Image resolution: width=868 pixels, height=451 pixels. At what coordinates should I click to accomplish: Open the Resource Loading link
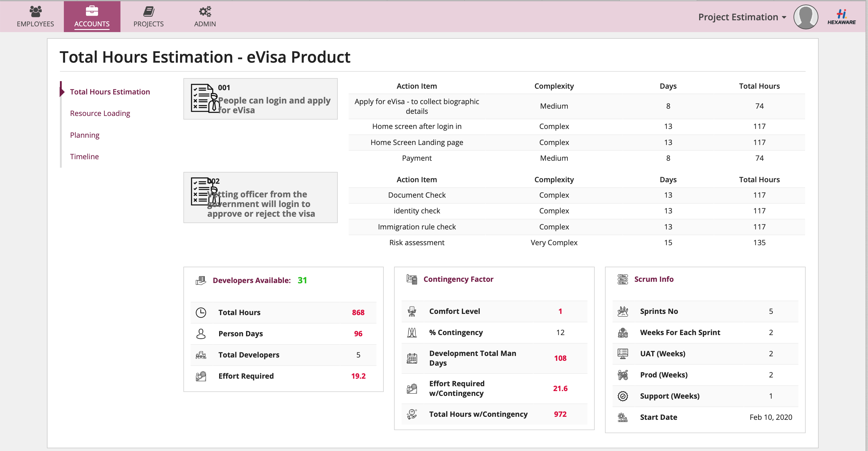[x=100, y=113]
